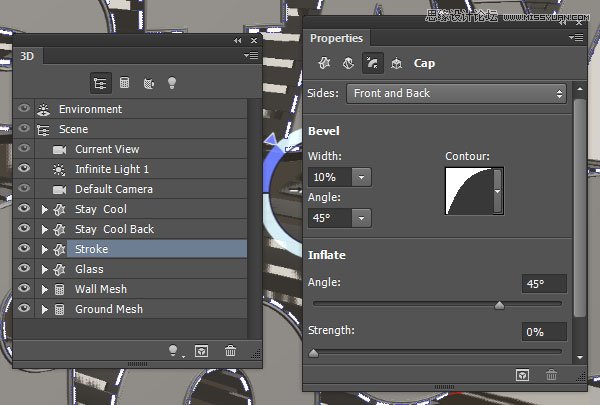This screenshot has width=600, height=405.
Task: Expand the Stay Cool Back object
Action: click(45, 229)
